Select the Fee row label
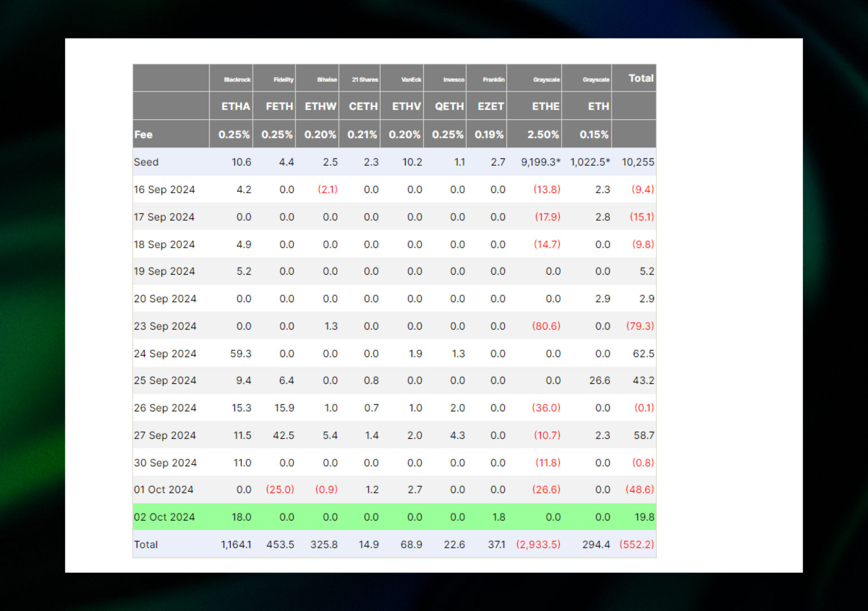This screenshot has height=611, width=868. coord(143,135)
